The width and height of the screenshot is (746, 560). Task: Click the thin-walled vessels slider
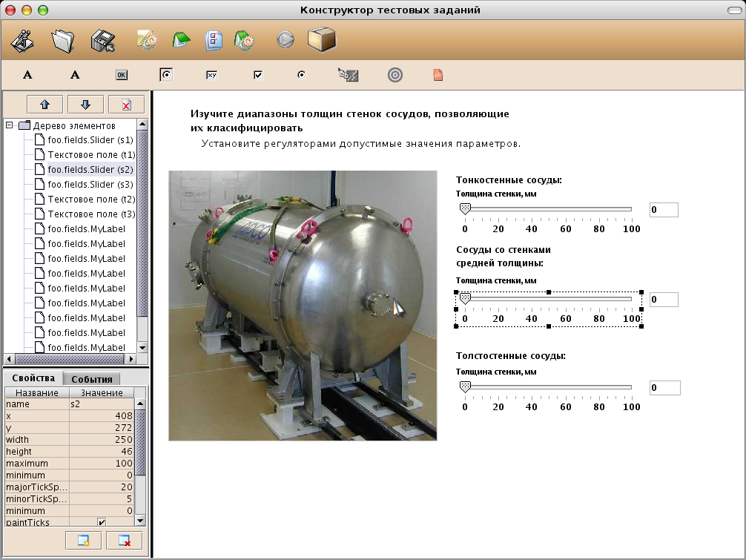coord(548,219)
